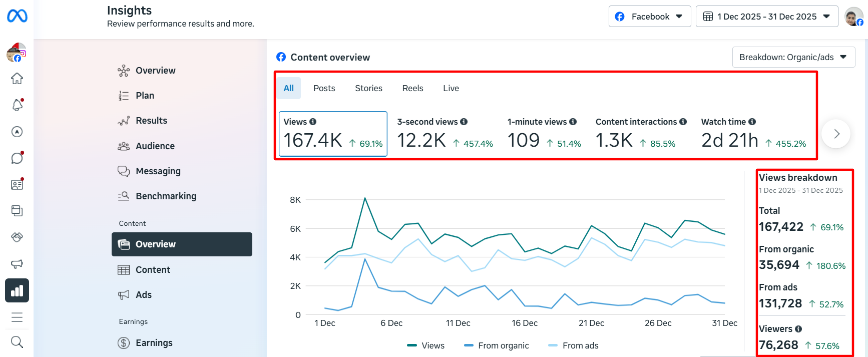
Task: Open the megaphone ads icon in the sidebar
Action: point(17,264)
